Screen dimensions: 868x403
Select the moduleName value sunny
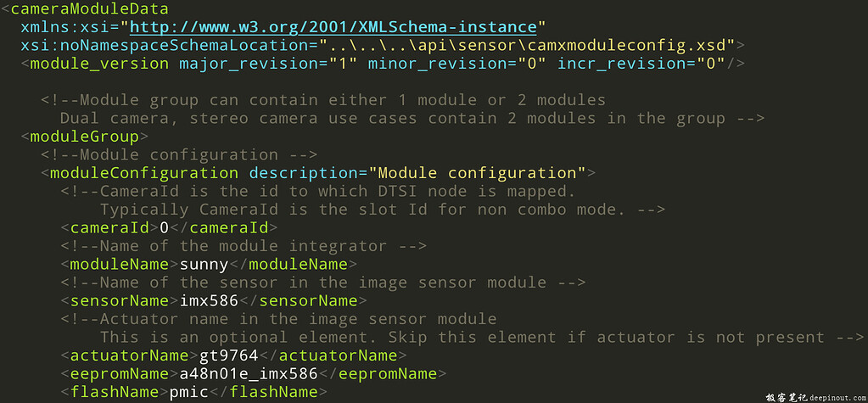(204, 264)
